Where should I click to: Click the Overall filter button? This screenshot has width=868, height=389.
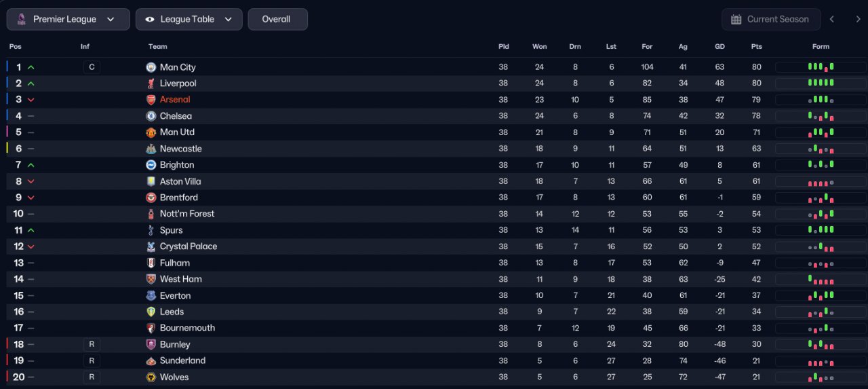pyautogui.click(x=277, y=20)
